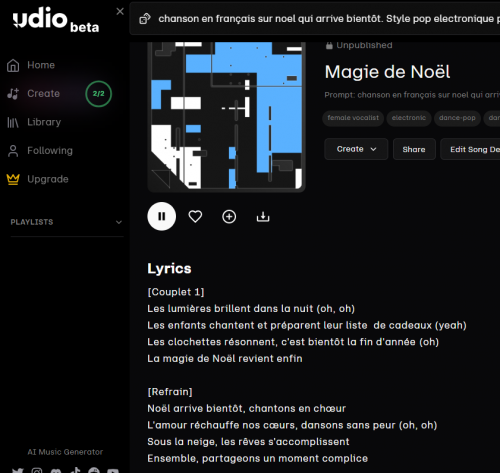Click the dice icon in prompt bar
The width and height of the screenshot is (500, 473).
point(145,19)
